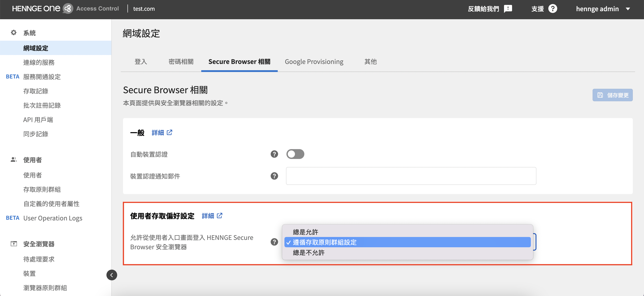644x296 pixels.
Task: Click the HENNGE One logo icon
Action: tap(68, 9)
